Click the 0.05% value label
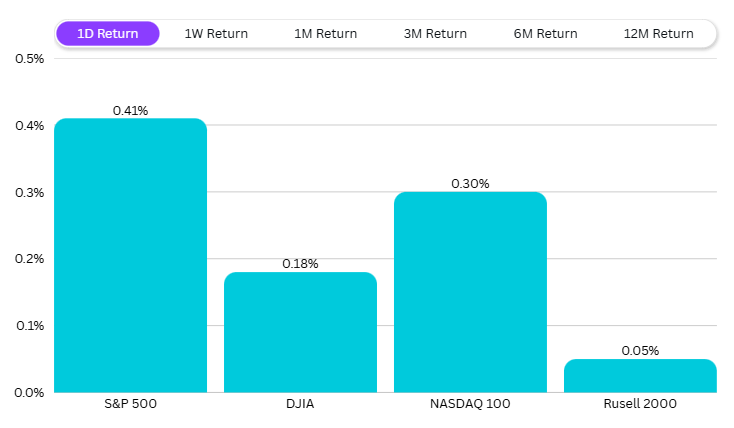 (x=640, y=351)
